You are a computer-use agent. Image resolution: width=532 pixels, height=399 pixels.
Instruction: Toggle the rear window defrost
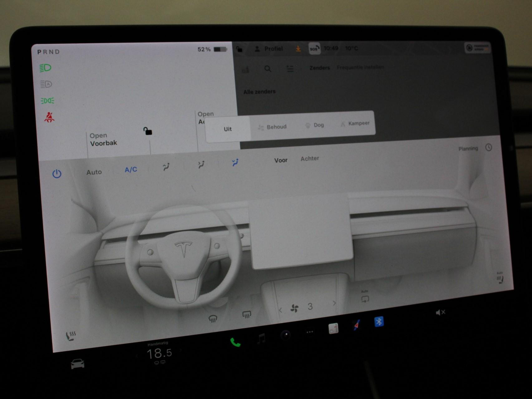[x=247, y=315]
